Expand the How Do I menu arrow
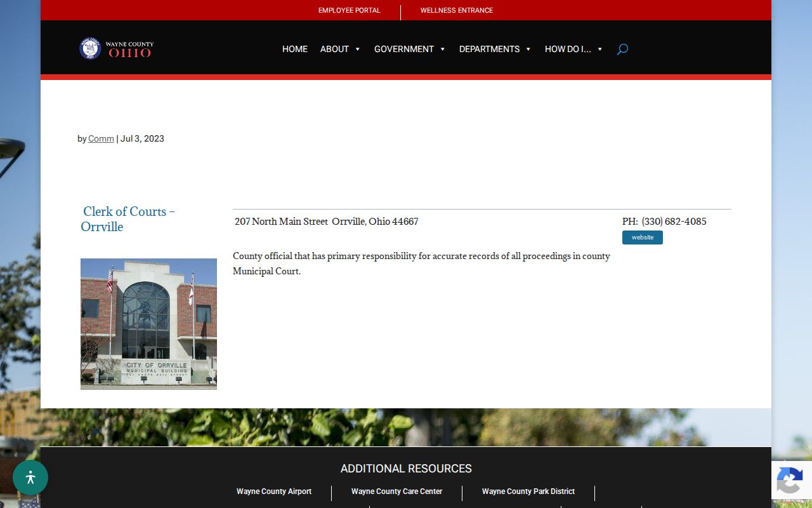The image size is (812, 508). [599, 49]
